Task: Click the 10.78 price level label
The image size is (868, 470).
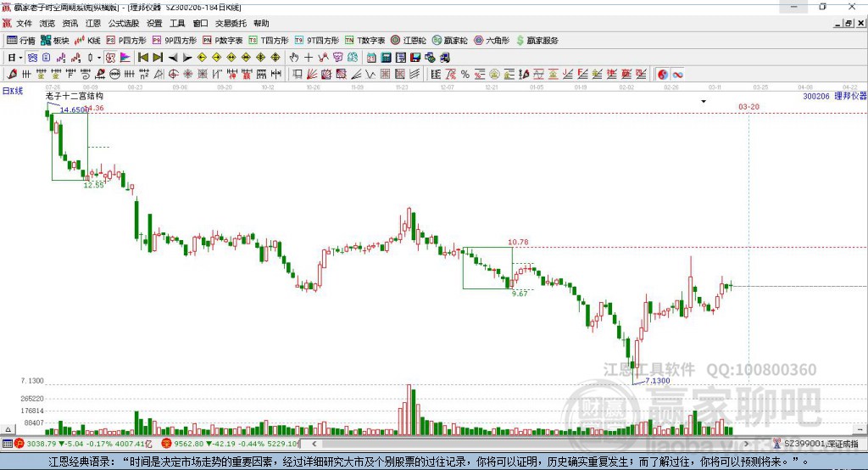Action: [x=518, y=242]
